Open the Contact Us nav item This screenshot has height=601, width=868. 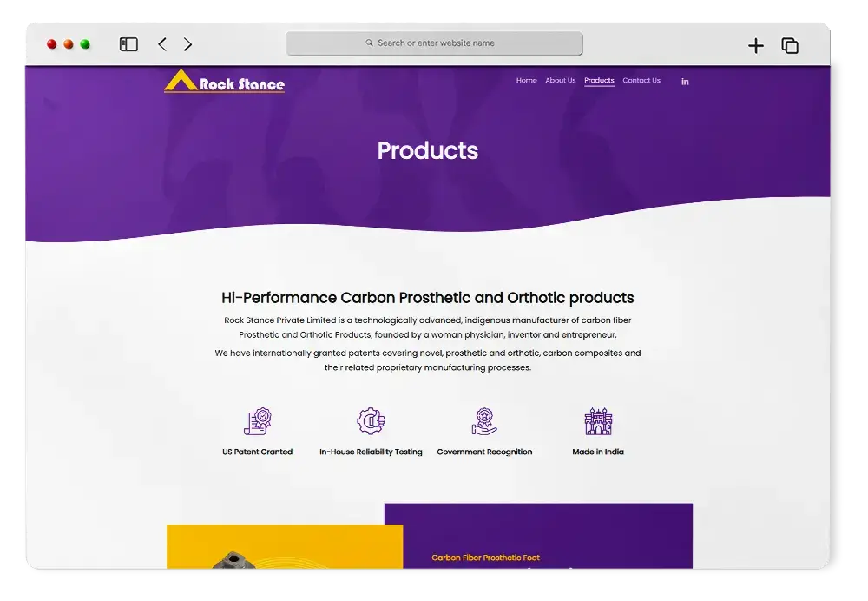tap(641, 80)
